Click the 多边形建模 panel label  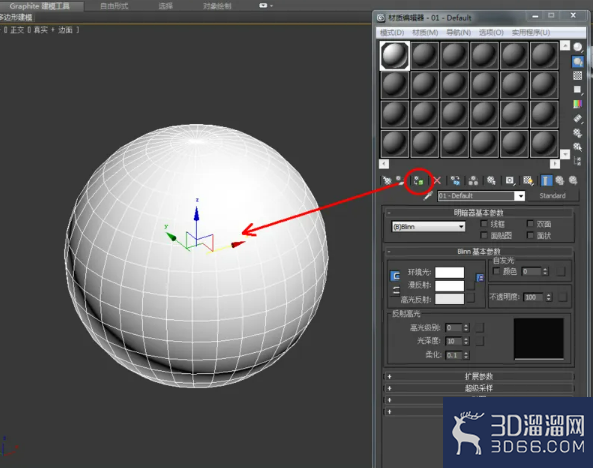point(16,17)
